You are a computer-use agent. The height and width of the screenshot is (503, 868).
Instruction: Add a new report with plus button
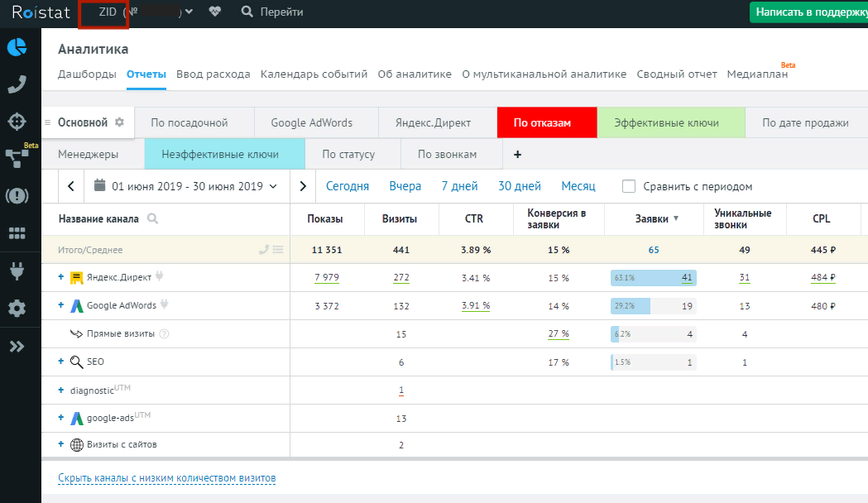click(518, 155)
